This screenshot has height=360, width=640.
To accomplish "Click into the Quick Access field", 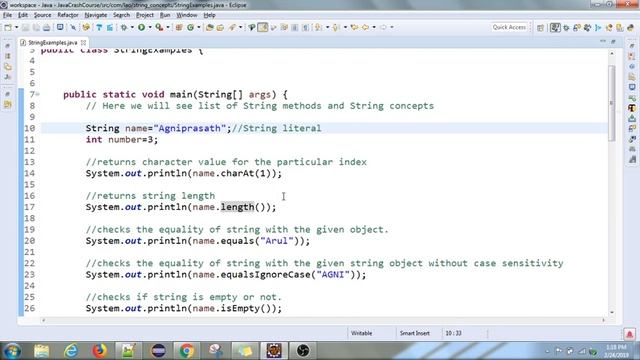I will coord(509,27).
